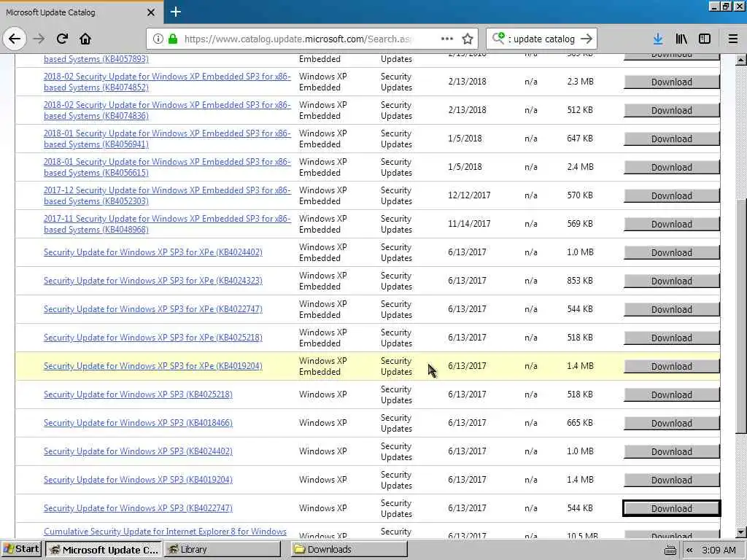This screenshot has height=560, width=747.
Task: Select Microsoft Update Catalog taskbar button
Action: pyautogui.click(x=104, y=549)
